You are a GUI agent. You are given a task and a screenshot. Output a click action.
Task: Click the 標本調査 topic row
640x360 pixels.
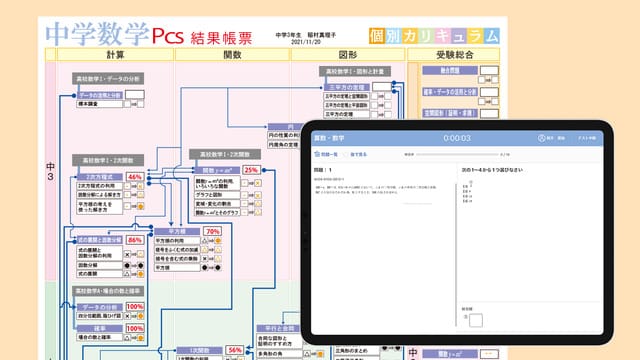pos(100,104)
